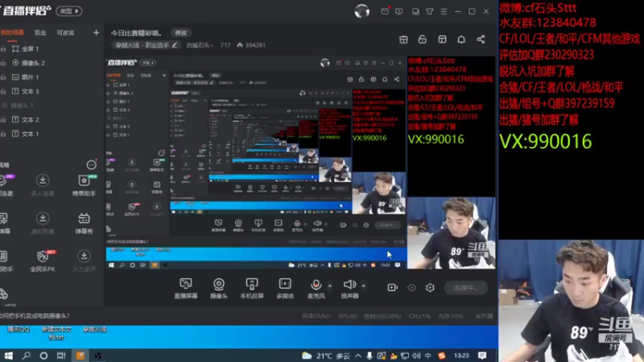Open the more options circle in the tools panel
This screenshot has width=644, height=362.
click(91, 165)
